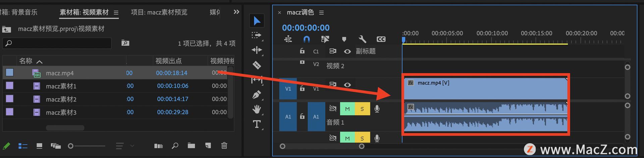644x158 pixels.
Task: Toggle sync lock icon on 音频 1 track
Action: (333, 108)
